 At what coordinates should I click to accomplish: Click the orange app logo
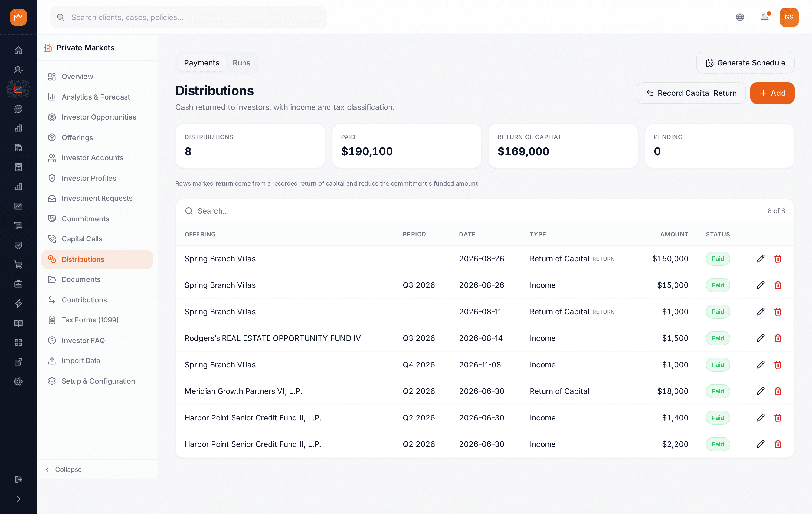(x=18, y=17)
